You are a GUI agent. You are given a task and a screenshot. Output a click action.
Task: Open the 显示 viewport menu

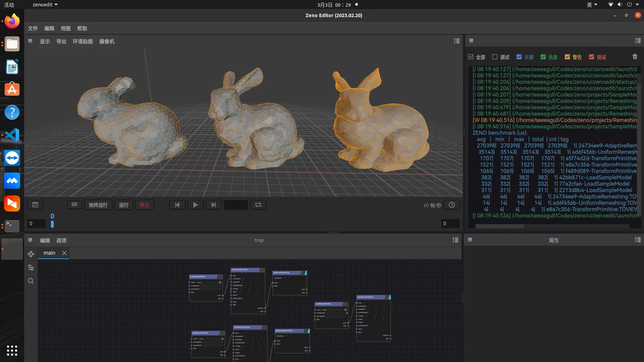tap(45, 42)
